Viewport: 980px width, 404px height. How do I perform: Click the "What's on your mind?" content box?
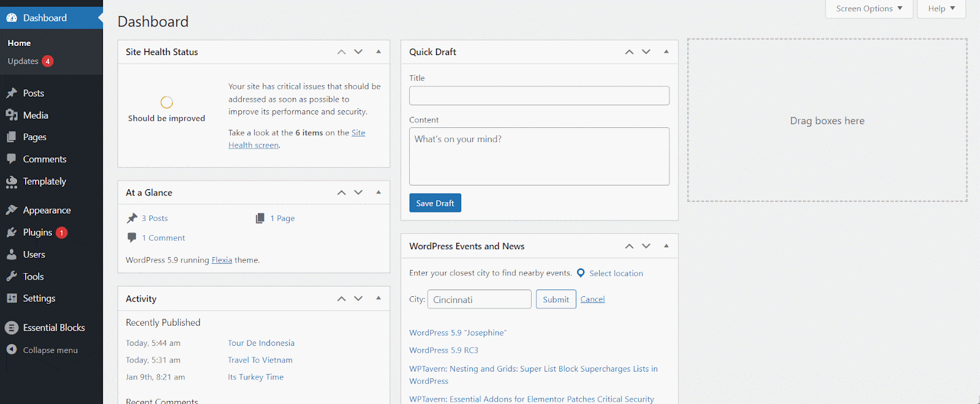pos(539,156)
